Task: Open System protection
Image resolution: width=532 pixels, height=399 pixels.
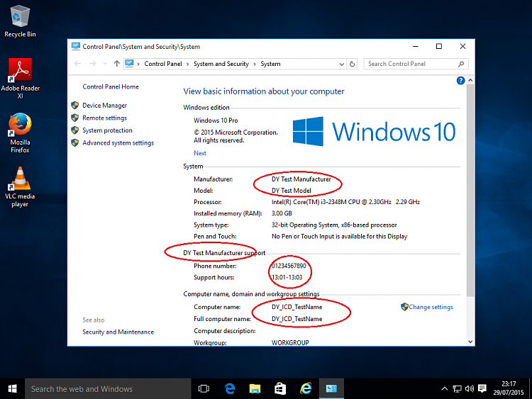Action: (x=107, y=130)
